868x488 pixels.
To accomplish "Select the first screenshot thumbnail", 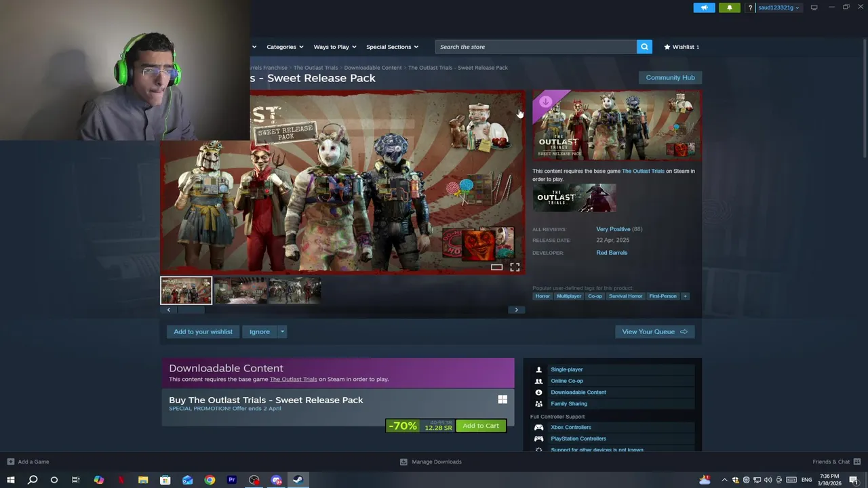I will tap(186, 291).
